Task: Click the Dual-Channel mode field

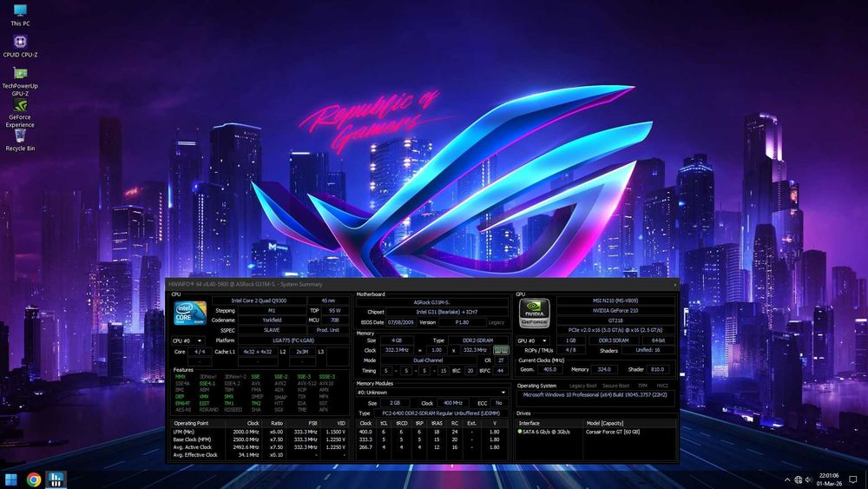Action: click(x=428, y=360)
